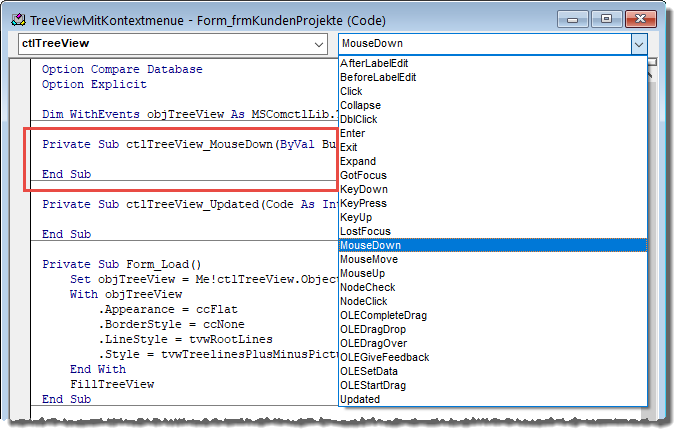Place cursor in ctlTreeView_MouseDown sub line
681x437 pixels.
(x=185, y=144)
